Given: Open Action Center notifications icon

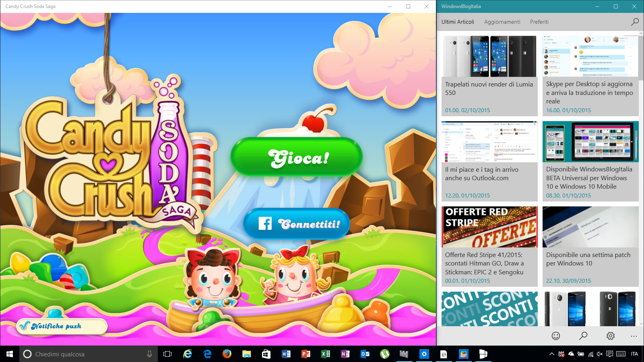Looking at the screenshot, I should click(x=610, y=354).
